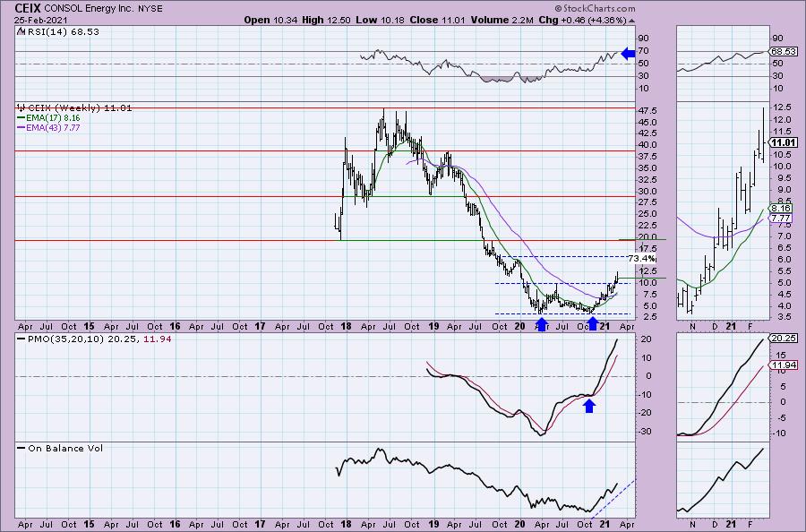Click the 11.94 PMO signal tag on right axis
This screenshot has width=806, height=532.
pos(785,365)
